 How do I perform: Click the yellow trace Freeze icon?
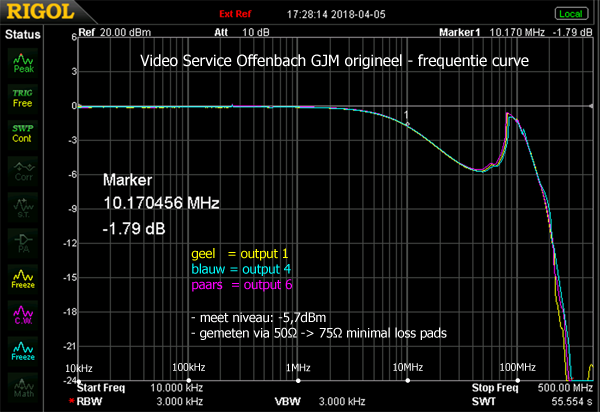pyautogui.click(x=23, y=279)
